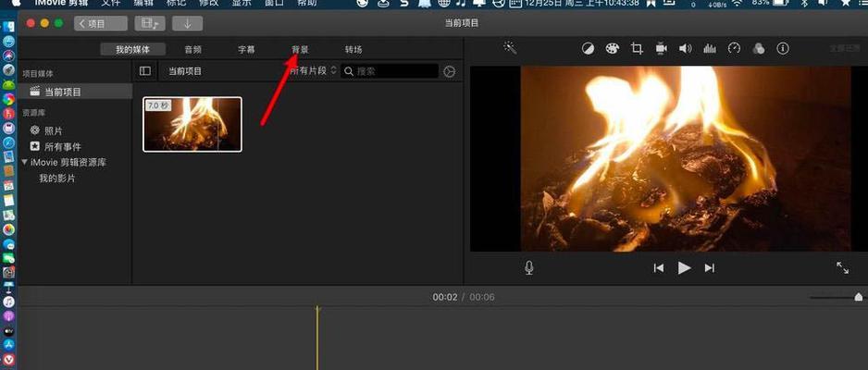
Task: Open the 帮助 menu
Action: (307, 3)
